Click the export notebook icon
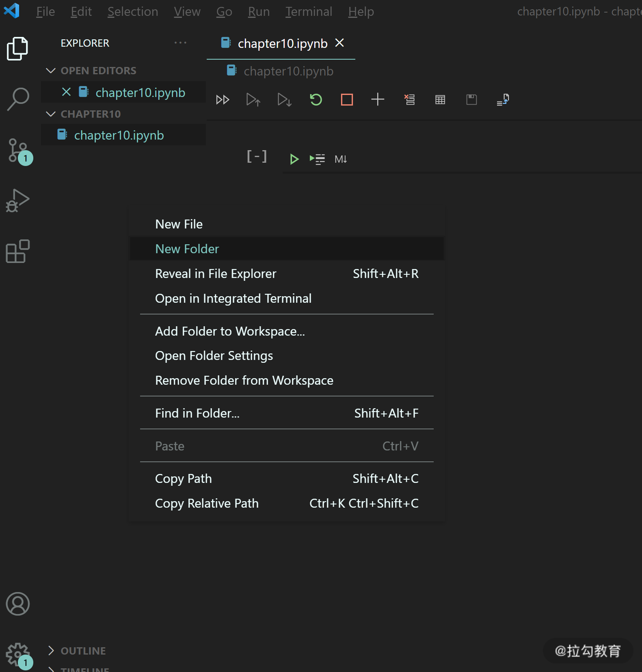The height and width of the screenshot is (672, 642). coord(503,100)
